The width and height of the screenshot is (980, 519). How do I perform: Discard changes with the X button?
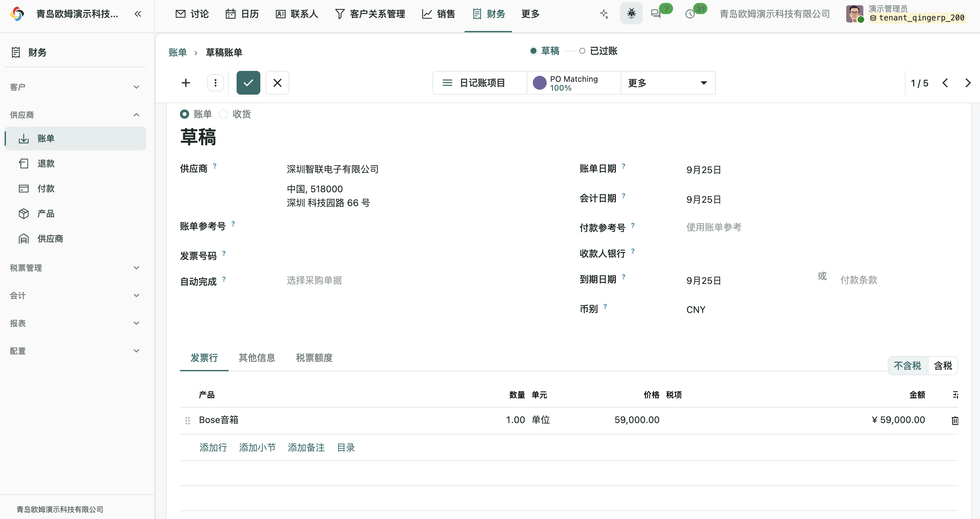point(277,83)
